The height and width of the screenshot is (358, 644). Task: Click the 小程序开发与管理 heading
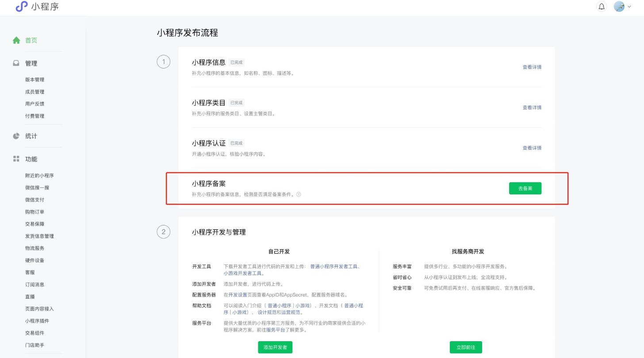219,232
